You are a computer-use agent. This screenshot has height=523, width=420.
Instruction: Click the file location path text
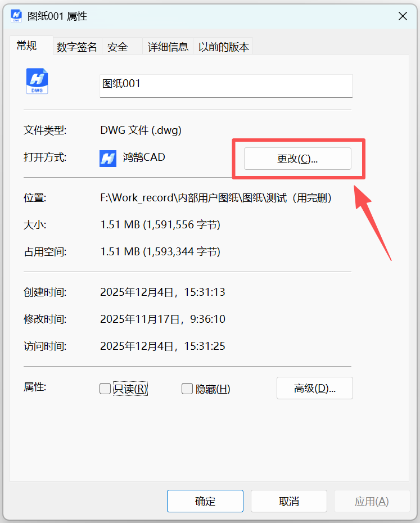[216, 198]
